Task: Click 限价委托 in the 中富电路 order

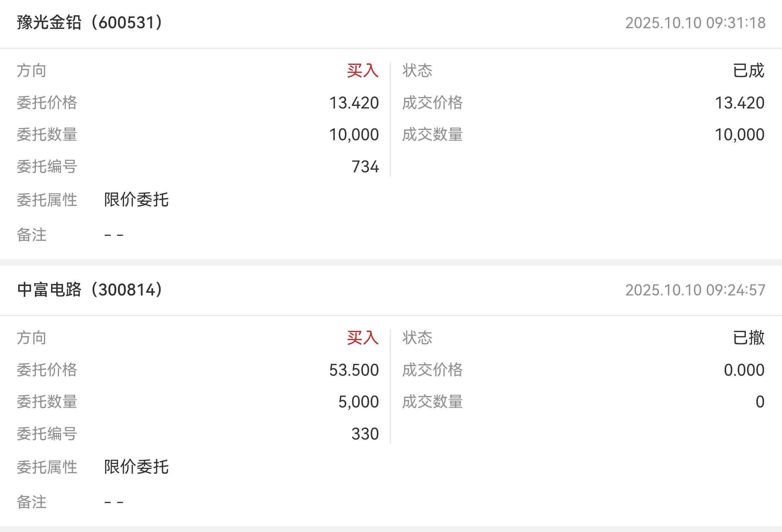Action: [x=137, y=467]
